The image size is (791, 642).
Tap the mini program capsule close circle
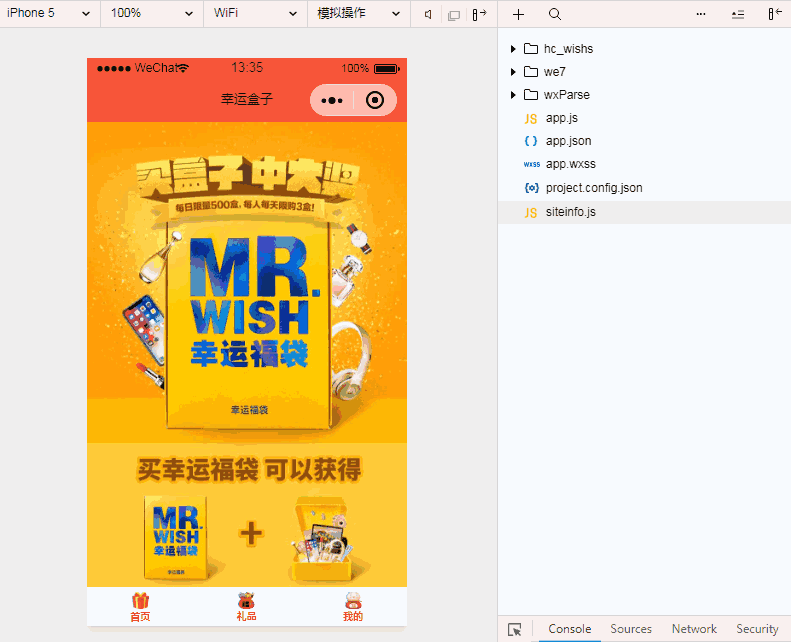375,100
